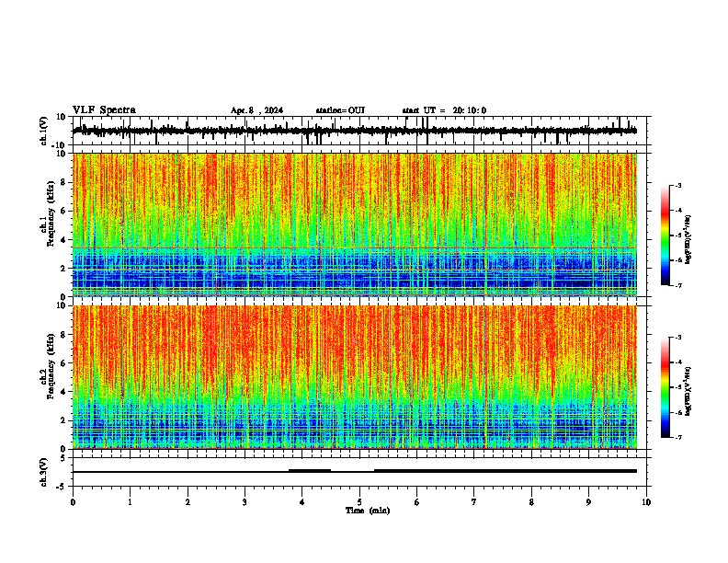Click the "VLF Spectra" title text
The height and width of the screenshot is (563, 728).
tap(104, 110)
